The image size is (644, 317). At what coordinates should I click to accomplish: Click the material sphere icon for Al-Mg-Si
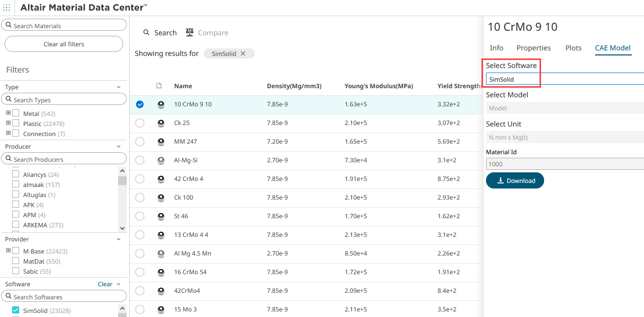[x=161, y=160]
